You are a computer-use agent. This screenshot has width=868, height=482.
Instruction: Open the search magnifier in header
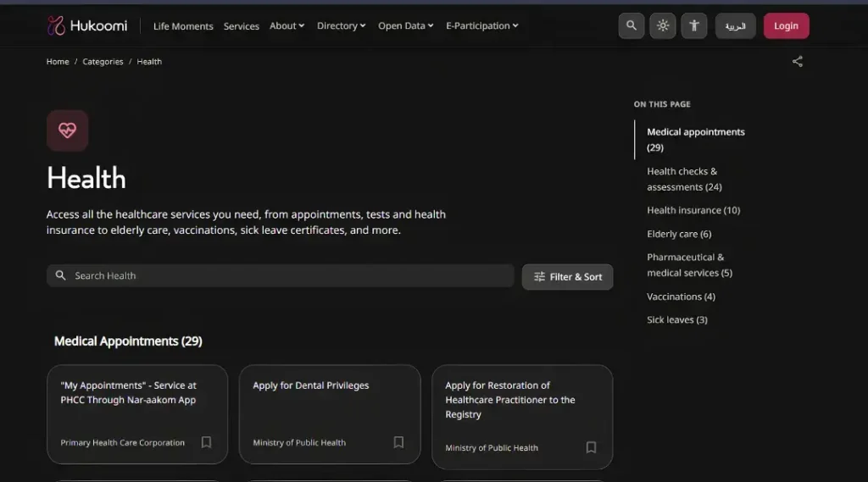[631, 25]
